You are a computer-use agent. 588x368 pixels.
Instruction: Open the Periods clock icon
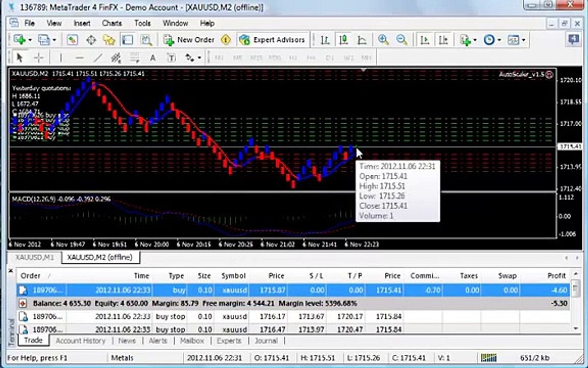[489, 39]
